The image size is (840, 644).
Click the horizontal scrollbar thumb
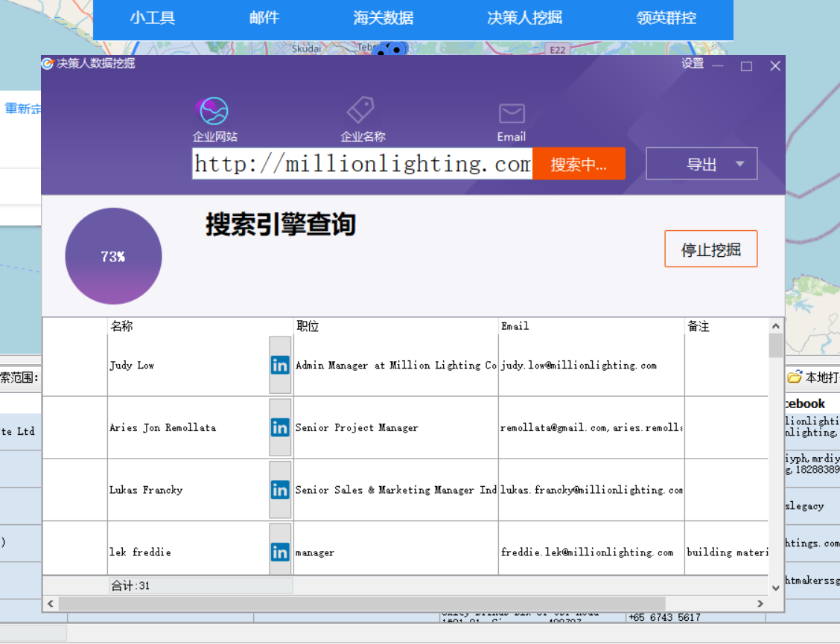click(x=362, y=604)
